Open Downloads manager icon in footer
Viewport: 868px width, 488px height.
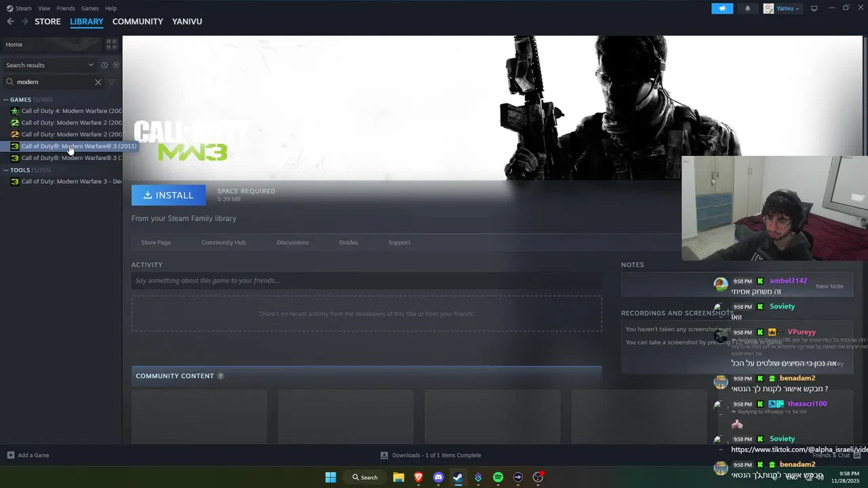pyautogui.click(x=384, y=455)
